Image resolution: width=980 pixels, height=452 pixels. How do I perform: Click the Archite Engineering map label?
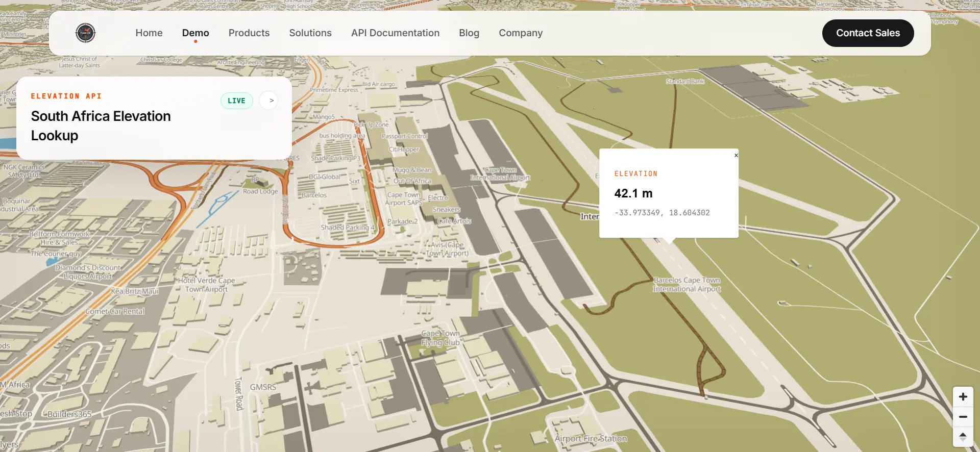point(241,62)
